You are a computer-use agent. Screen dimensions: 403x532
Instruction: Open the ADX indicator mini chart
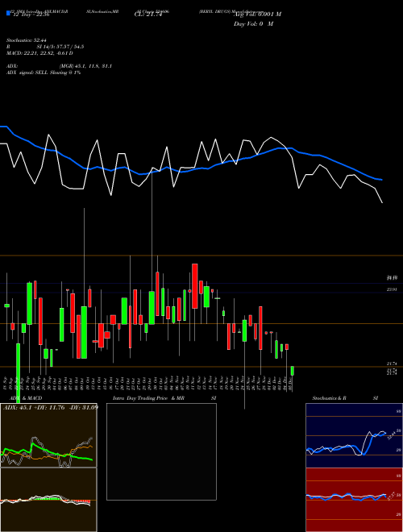point(48,435)
